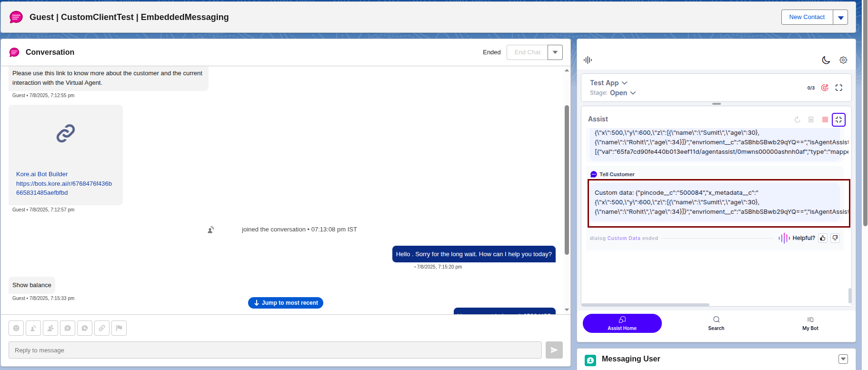Expand the Test App card to fullscreen

(x=839, y=88)
